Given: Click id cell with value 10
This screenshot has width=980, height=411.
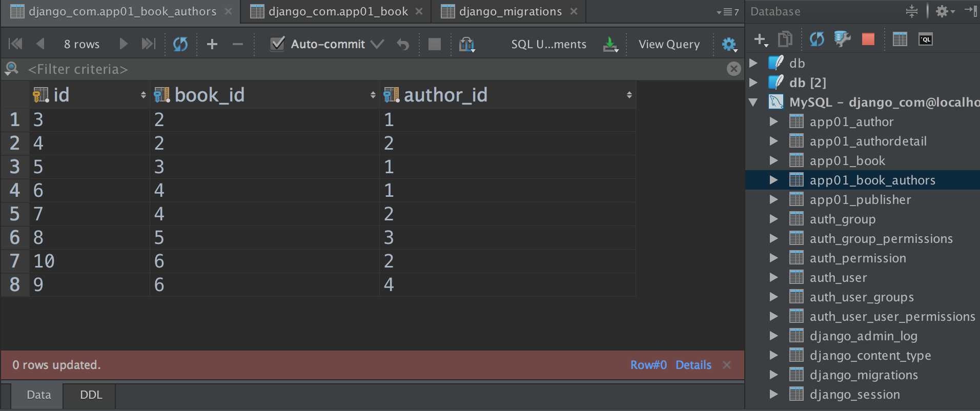Looking at the screenshot, I should coord(90,261).
